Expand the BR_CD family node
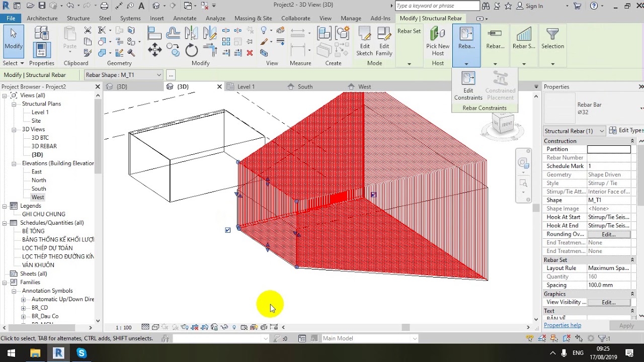The width and height of the screenshot is (644, 362). (23, 308)
